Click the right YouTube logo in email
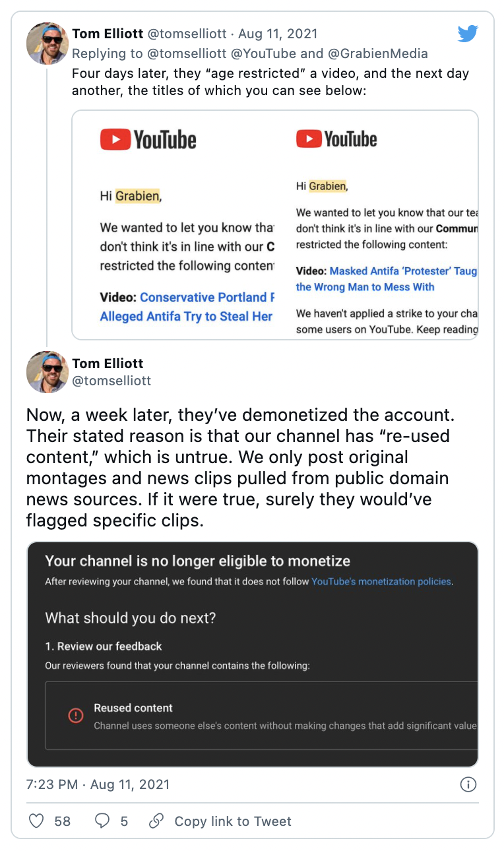 tap(336, 139)
